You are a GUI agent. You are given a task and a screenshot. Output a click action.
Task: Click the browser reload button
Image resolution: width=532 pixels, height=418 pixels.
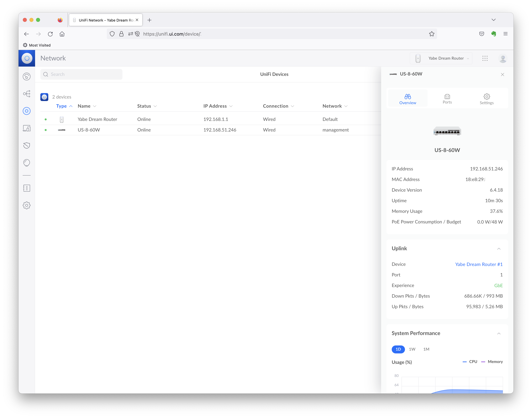[x=50, y=34]
